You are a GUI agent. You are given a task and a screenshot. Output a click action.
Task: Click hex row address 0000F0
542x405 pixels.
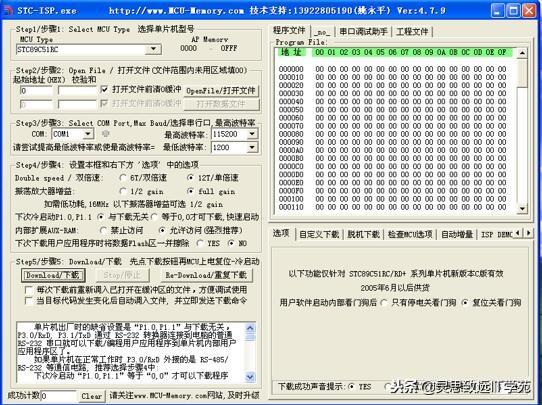point(291,191)
